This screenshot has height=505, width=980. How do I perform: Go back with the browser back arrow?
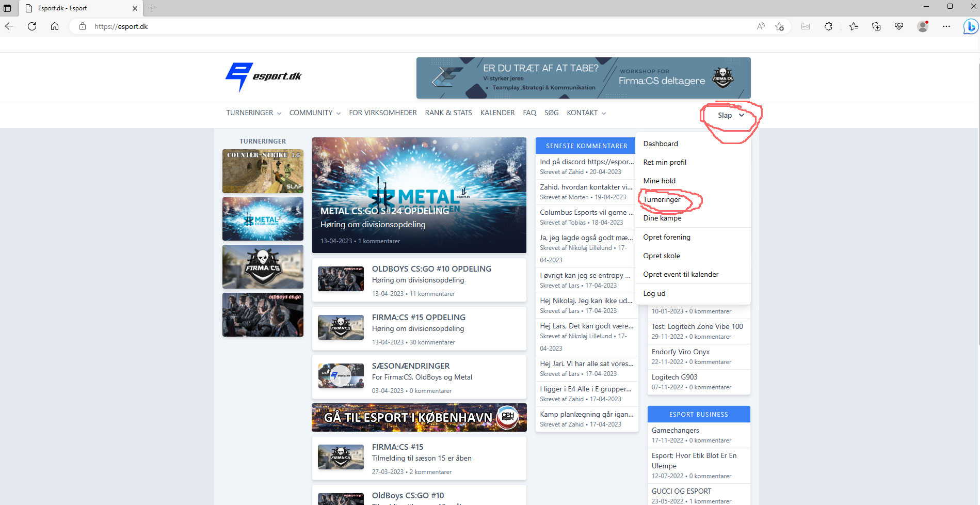tap(9, 26)
